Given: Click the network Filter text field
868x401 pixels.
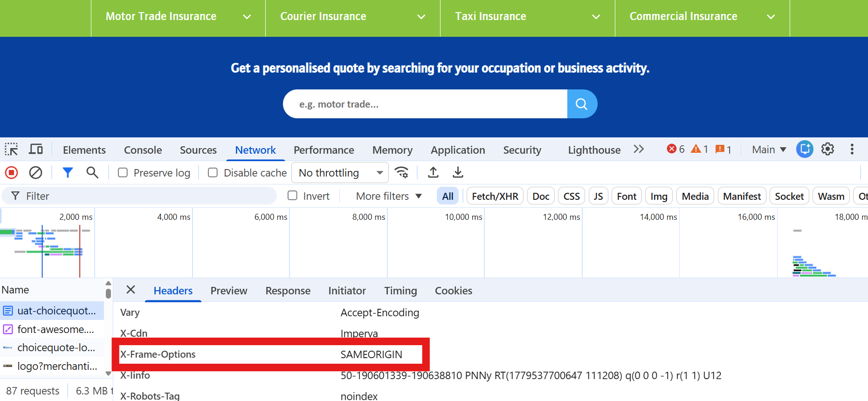Looking at the screenshot, I should 140,196.
